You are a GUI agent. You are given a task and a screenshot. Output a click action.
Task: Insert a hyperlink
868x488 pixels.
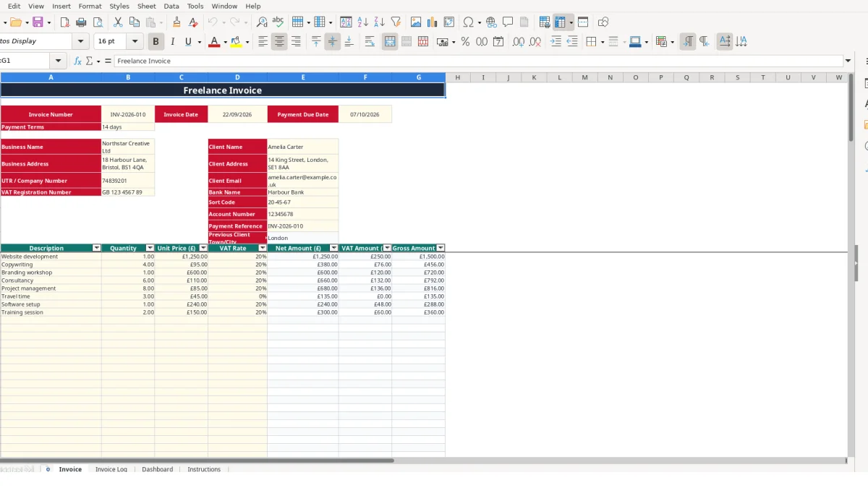tap(491, 22)
